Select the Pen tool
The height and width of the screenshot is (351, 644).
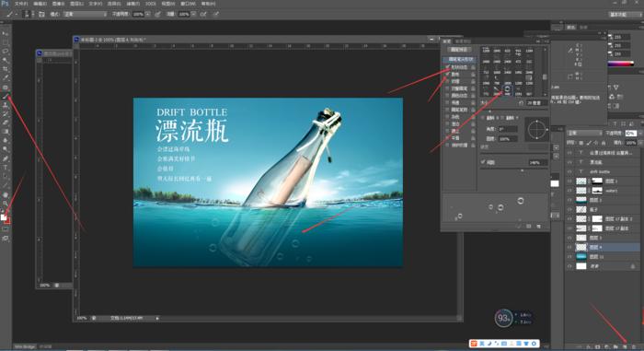6,158
